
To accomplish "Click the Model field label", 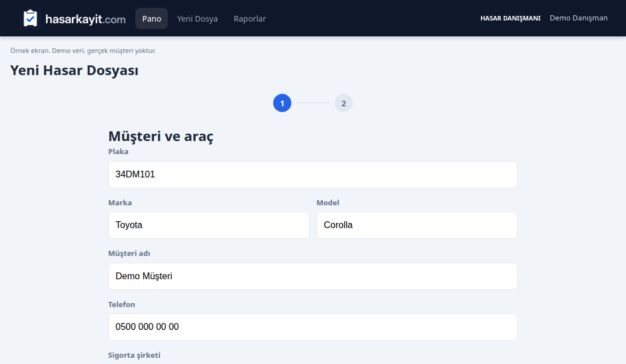I will (328, 202).
